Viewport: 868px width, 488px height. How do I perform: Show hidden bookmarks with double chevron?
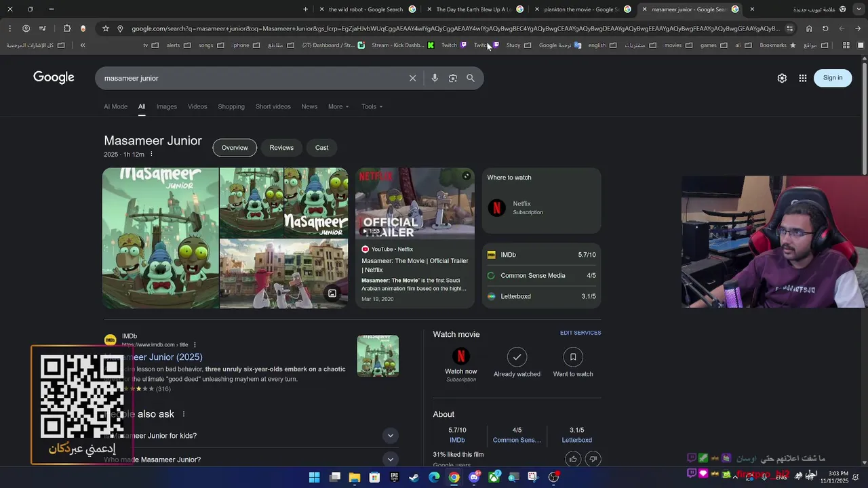[83, 45]
